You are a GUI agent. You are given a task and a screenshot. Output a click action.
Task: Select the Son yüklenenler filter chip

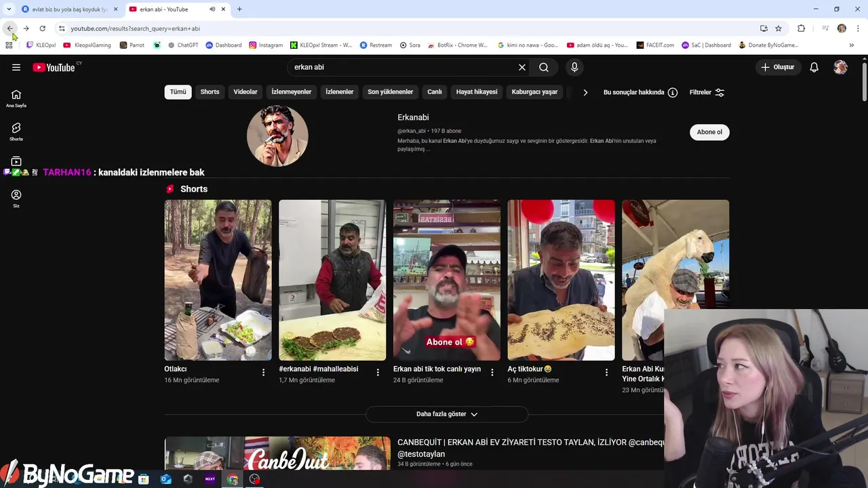[391, 92]
